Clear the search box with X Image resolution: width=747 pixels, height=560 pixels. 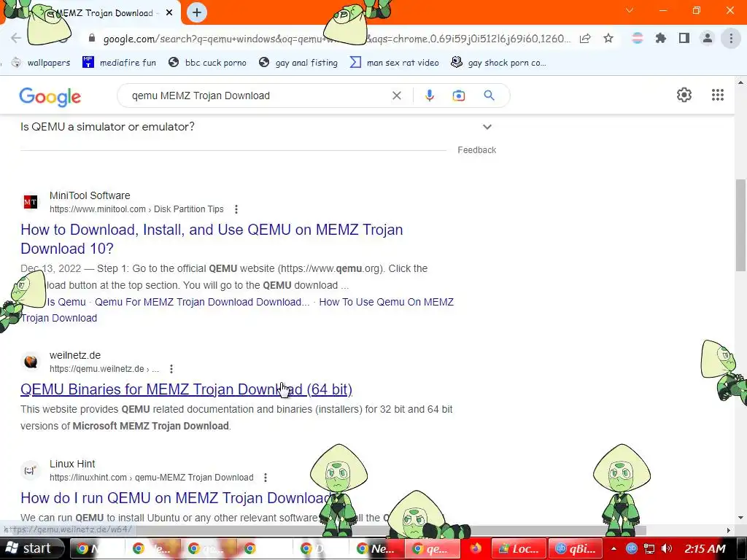(396, 96)
